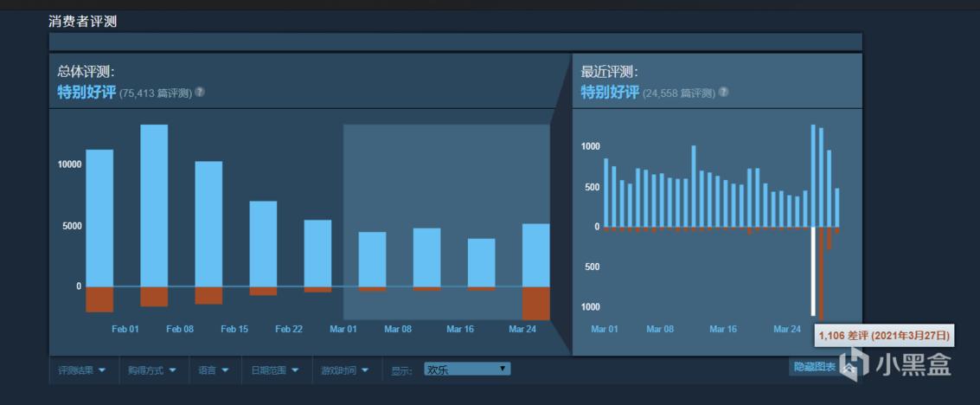Click the blue bar at Feb 15
Viewport: 980px width, 405px height.
click(x=263, y=243)
